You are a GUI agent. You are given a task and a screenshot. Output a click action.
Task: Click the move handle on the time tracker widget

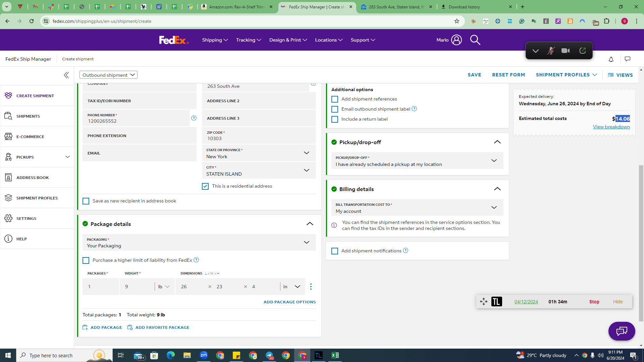point(484,302)
